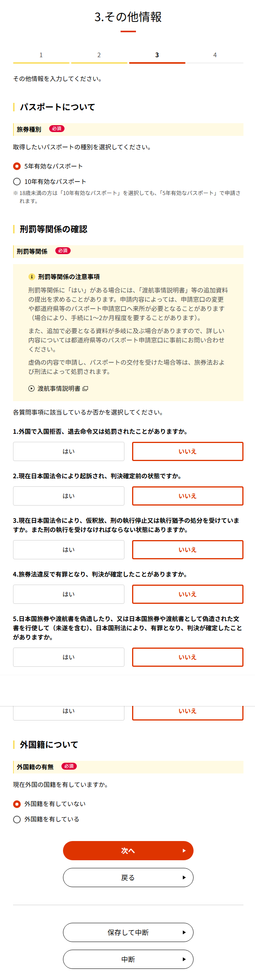Select the 5年有効なパスポート radio button
This screenshot has width=255, height=980.
click(x=17, y=166)
